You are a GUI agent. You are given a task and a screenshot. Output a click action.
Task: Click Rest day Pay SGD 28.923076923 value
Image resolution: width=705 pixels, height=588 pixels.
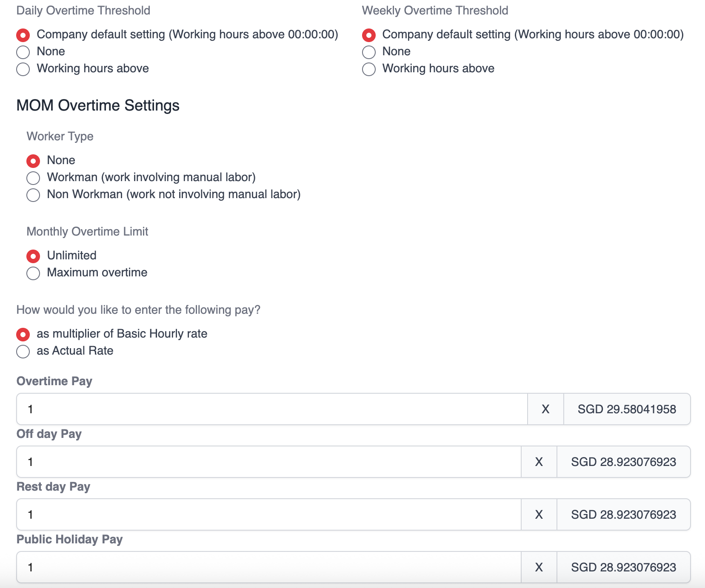pyautogui.click(x=623, y=514)
